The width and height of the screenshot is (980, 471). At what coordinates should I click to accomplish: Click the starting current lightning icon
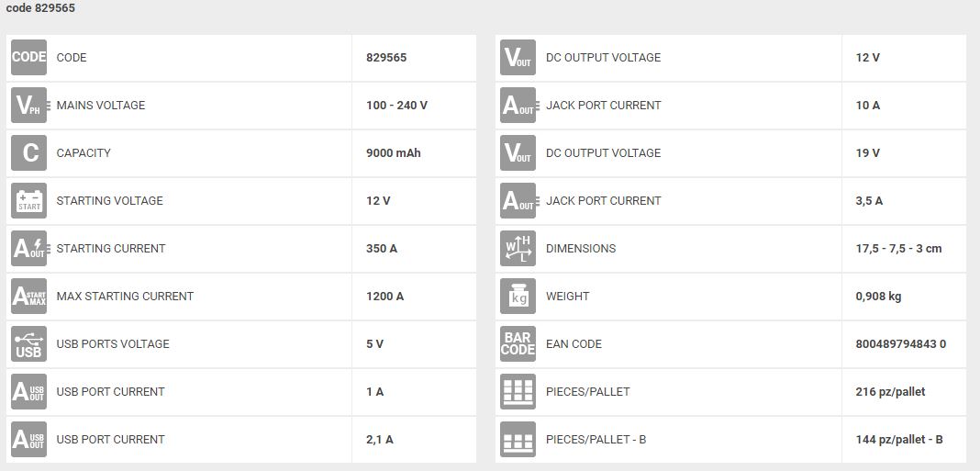point(28,249)
